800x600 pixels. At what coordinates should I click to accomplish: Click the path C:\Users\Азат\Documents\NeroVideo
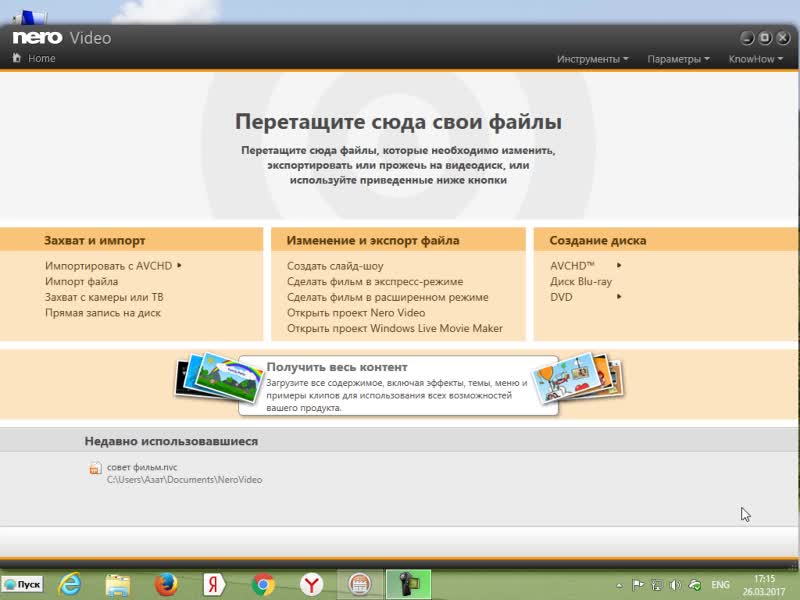coord(184,480)
